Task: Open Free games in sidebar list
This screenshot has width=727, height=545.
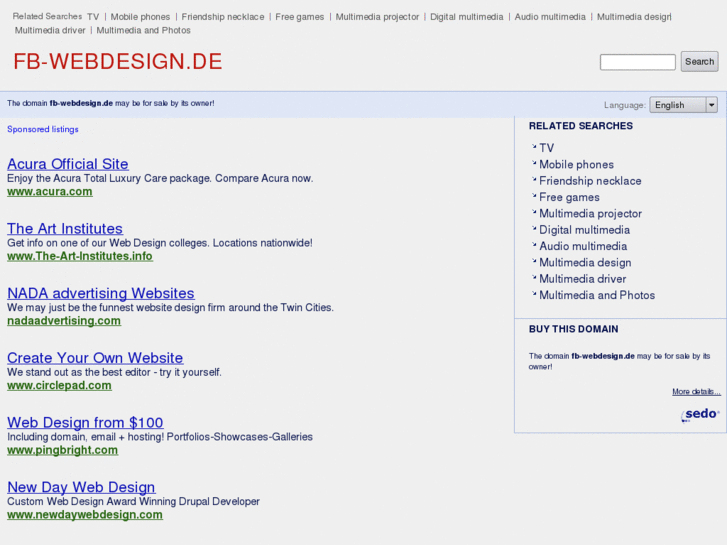Action: pyautogui.click(x=569, y=197)
